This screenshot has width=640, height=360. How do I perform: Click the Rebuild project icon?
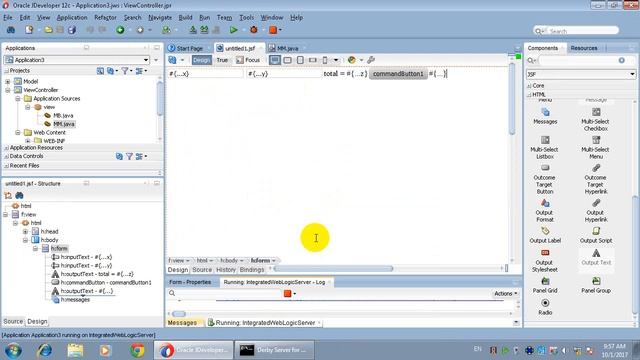coord(204,30)
